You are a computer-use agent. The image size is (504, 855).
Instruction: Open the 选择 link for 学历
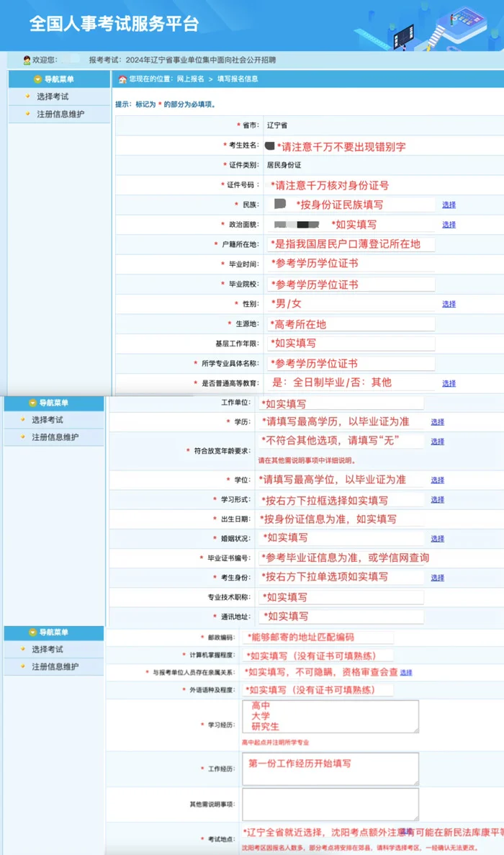pyautogui.click(x=438, y=422)
